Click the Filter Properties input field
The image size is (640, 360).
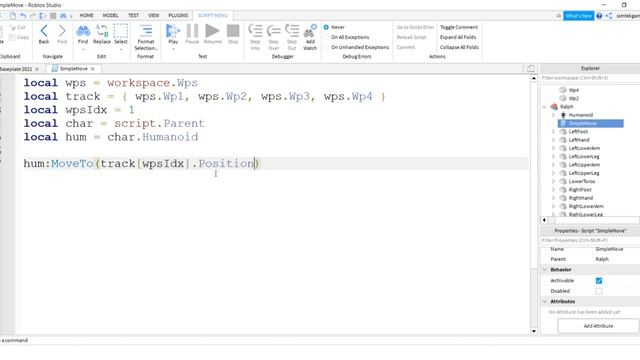[590, 240]
